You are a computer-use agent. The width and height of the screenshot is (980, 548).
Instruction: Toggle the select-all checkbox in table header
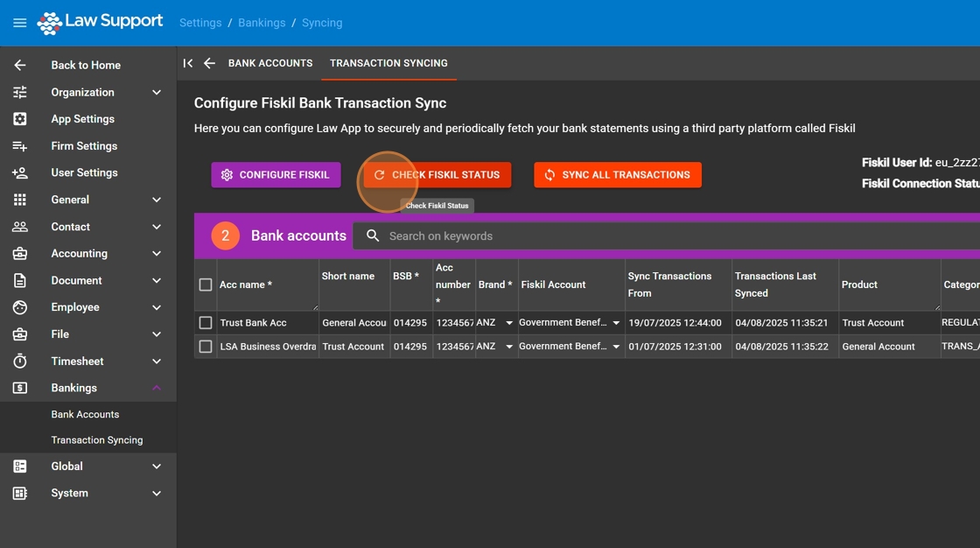[206, 285]
